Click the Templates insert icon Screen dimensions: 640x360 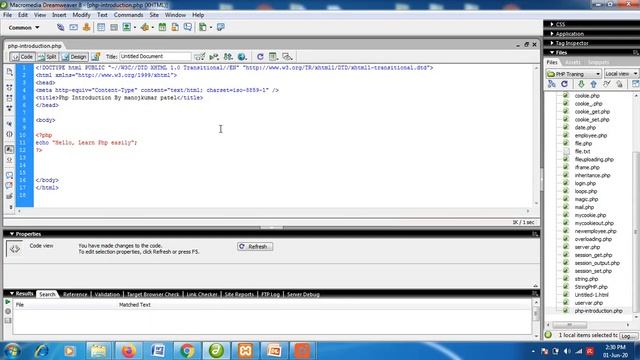pos(203,27)
